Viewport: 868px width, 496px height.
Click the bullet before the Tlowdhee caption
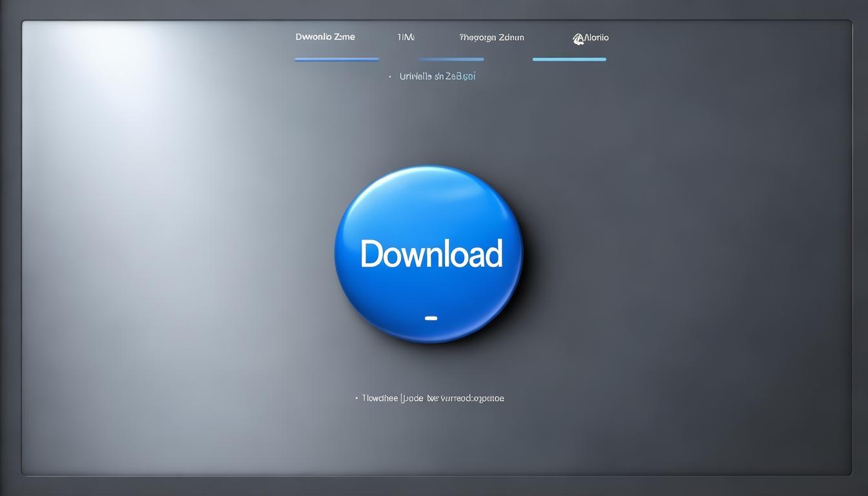point(356,398)
